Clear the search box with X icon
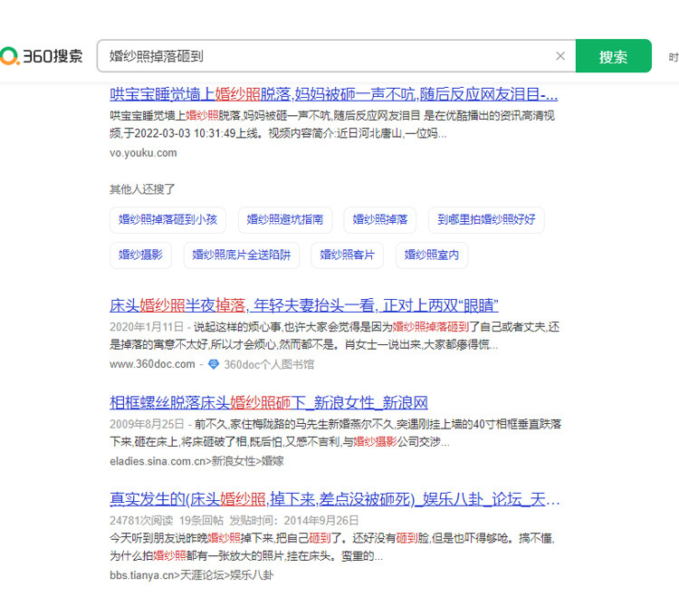 [x=560, y=56]
